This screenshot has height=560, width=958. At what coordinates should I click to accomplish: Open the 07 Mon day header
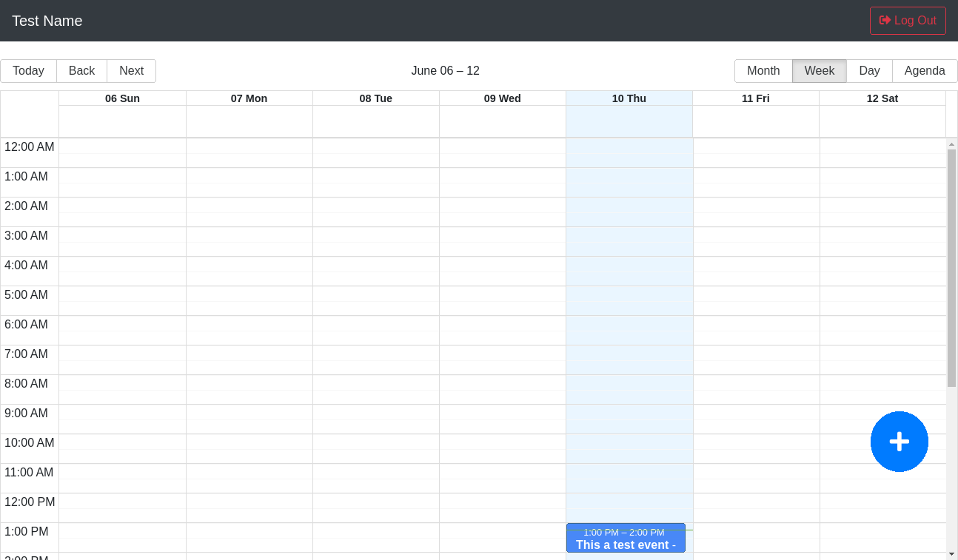point(249,98)
